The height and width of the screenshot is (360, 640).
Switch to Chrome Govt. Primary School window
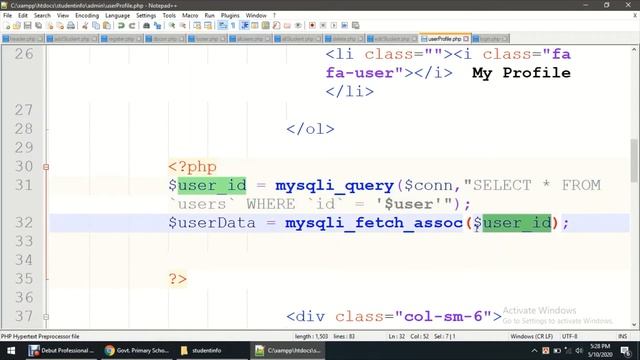click(136, 351)
